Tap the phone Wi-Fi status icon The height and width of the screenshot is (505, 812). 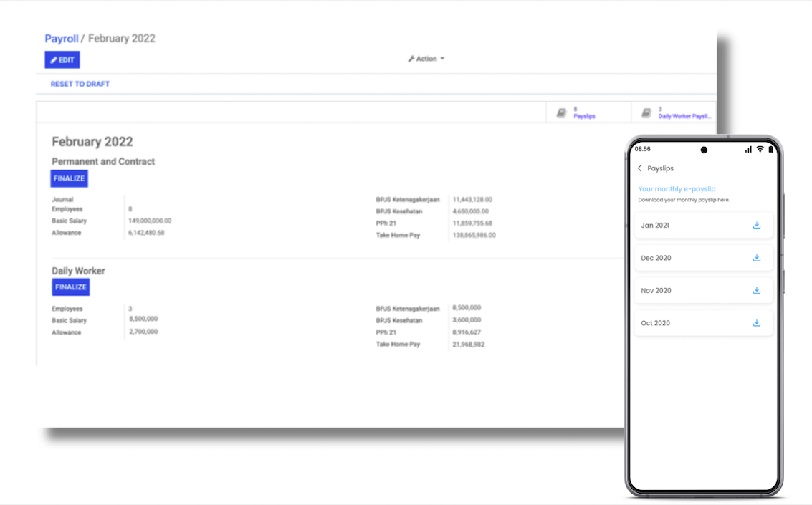tap(760, 149)
